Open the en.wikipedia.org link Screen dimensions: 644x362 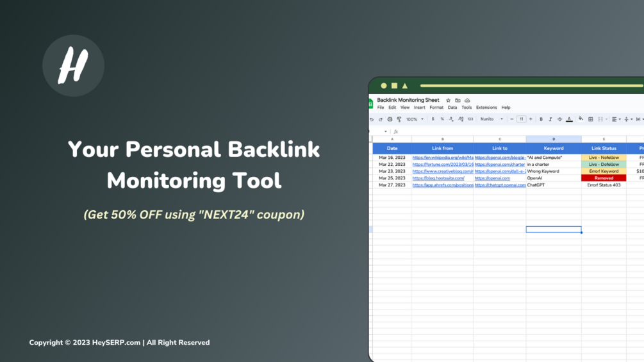coord(443,158)
